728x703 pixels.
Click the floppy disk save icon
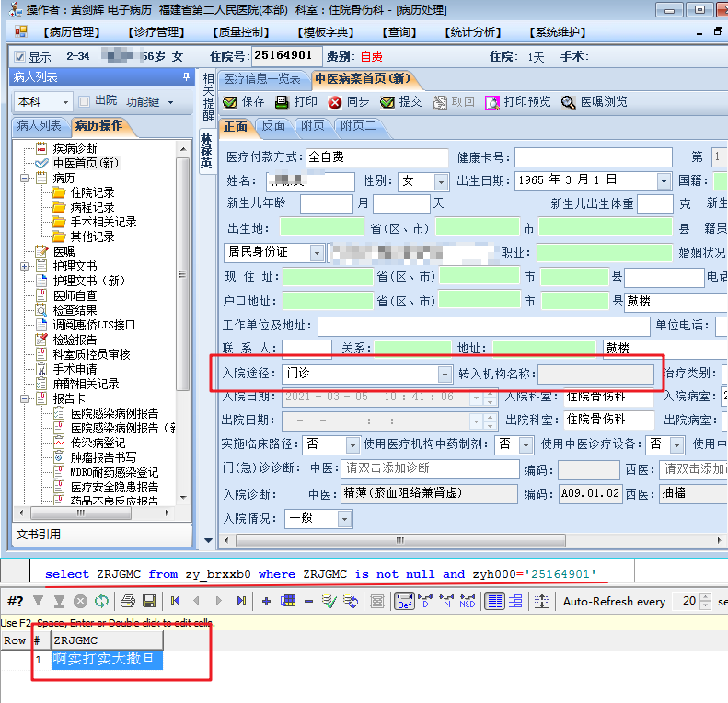pos(149,601)
